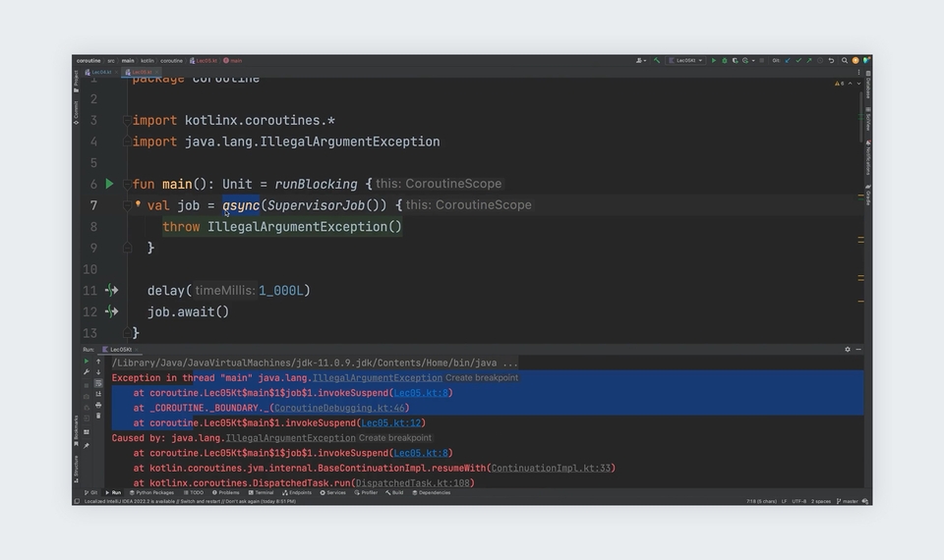This screenshot has width=944, height=560.
Task: Click the Build project hammer icon
Action: point(657,61)
